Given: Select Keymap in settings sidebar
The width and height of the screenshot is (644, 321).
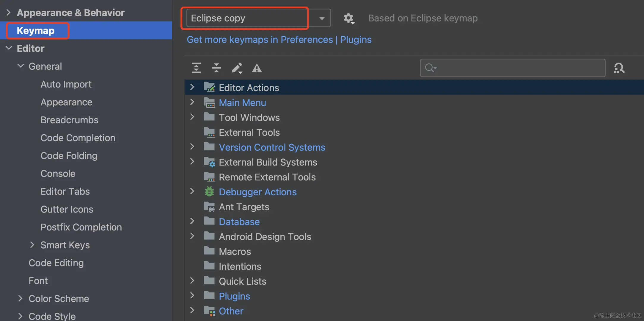Looking at the screenshot, I should (36, 30).
